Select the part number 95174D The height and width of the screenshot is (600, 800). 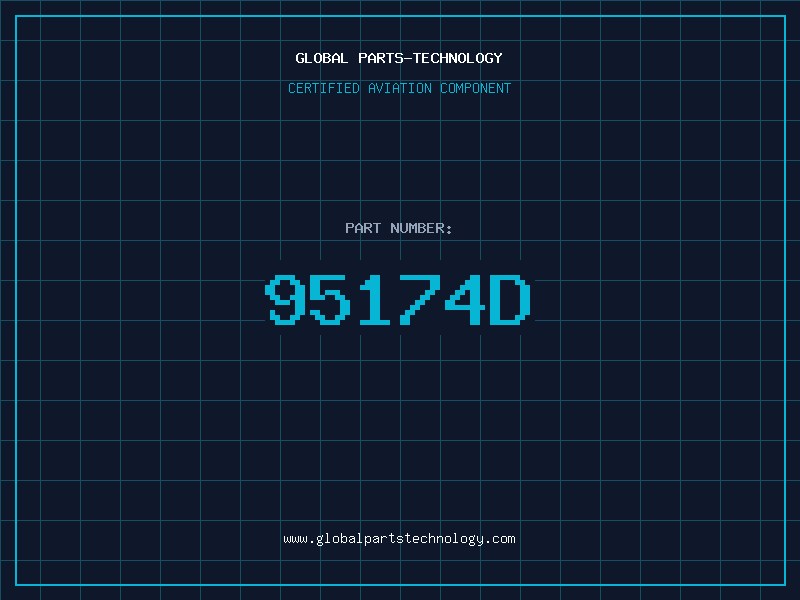(x=398, y=299)
